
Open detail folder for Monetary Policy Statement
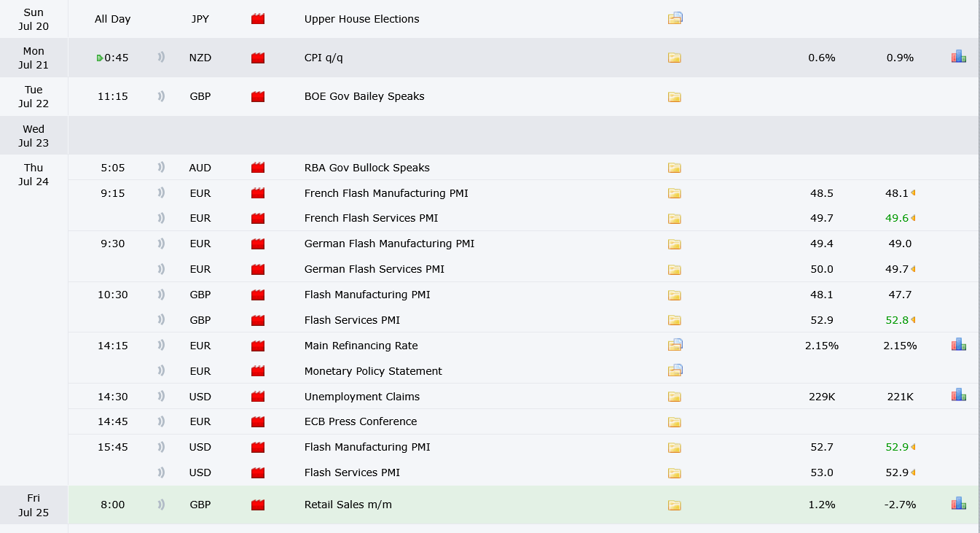(x=675, y=370)
